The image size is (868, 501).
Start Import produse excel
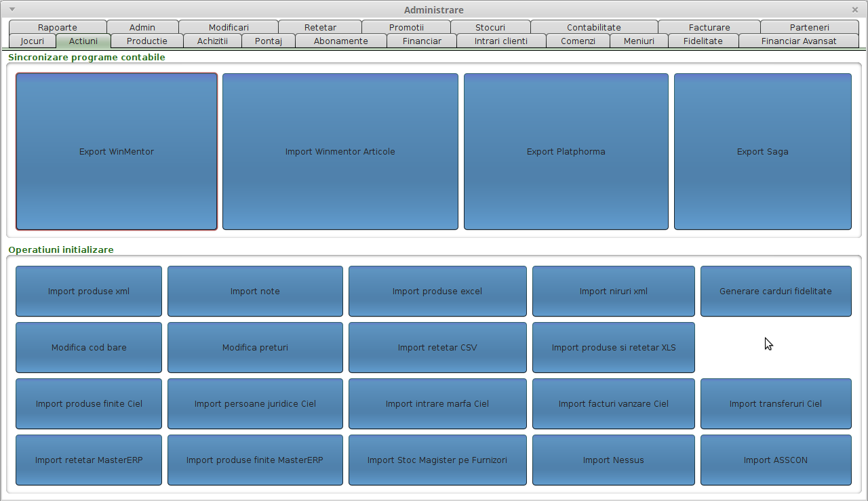437,292
